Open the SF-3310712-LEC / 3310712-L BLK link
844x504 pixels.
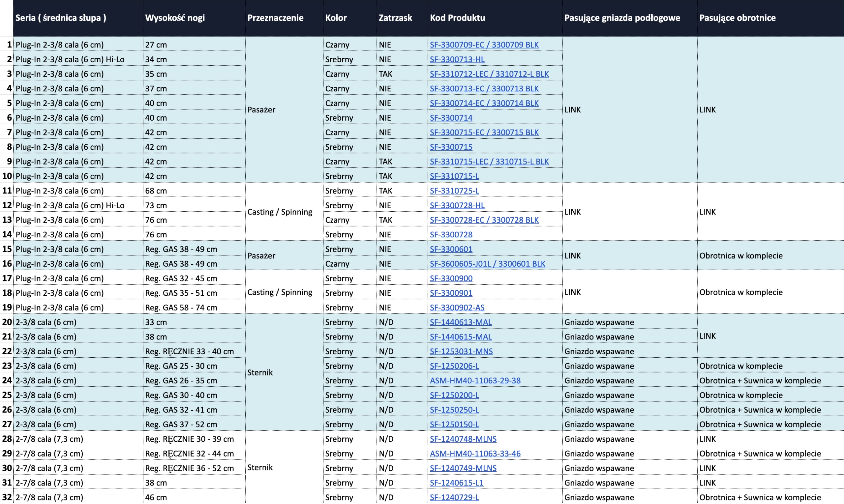point(489,74)
